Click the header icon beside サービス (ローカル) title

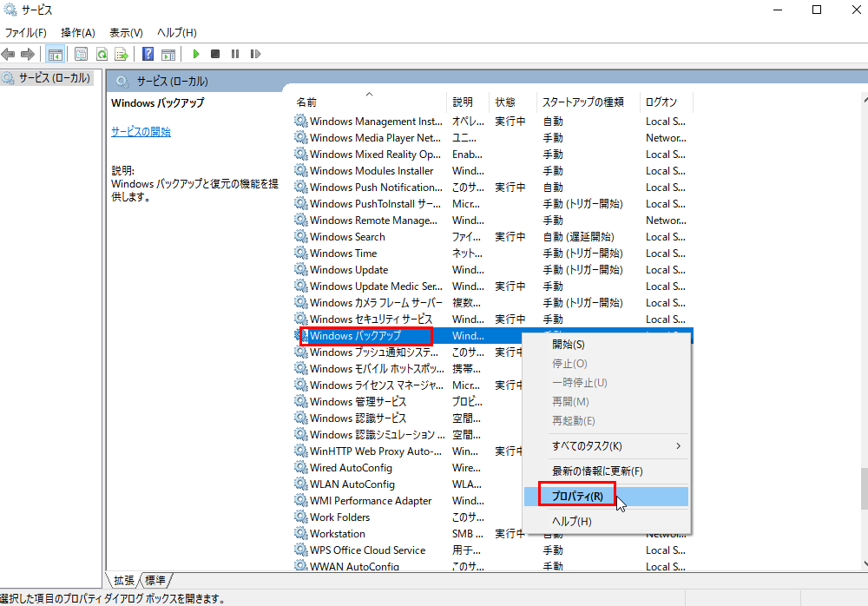point(122,82)
